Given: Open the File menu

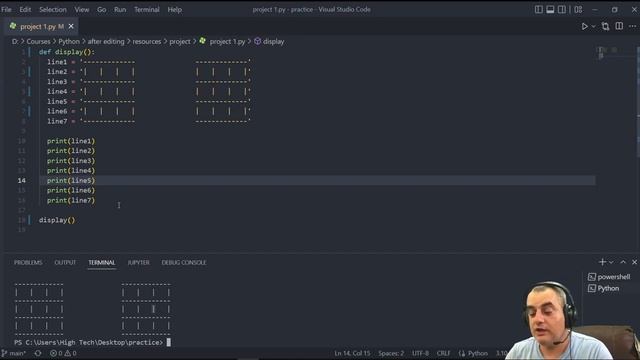Looking at the screenshot, I should pos(7,9).
